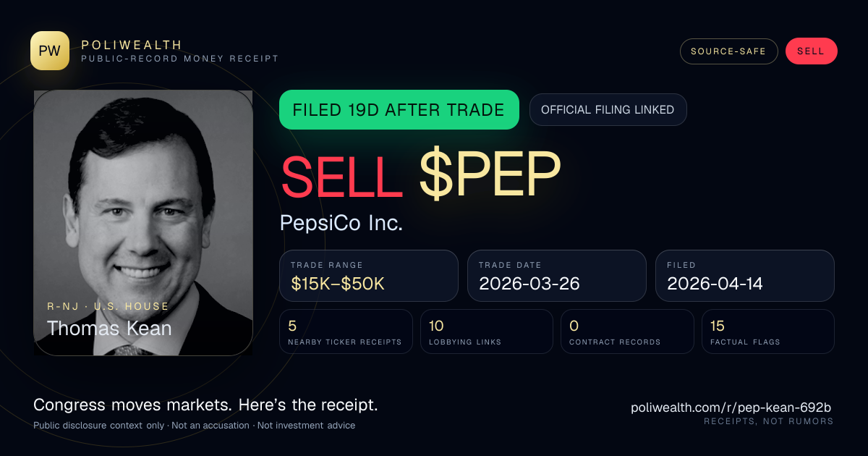Open the 15 Factual Flags tile
The height and width of the screenshot is (456, 868).
pyautogui.click(x=768, y=332)
